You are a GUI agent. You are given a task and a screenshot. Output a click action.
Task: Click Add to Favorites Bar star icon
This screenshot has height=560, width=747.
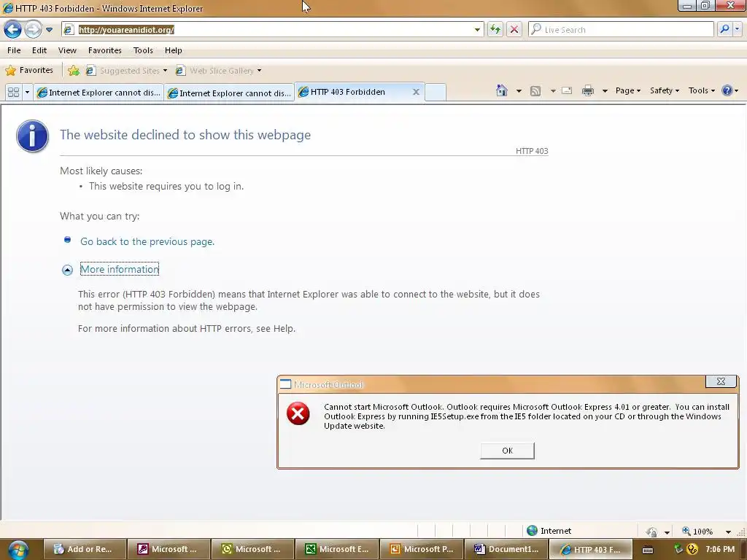pos(74,71)
